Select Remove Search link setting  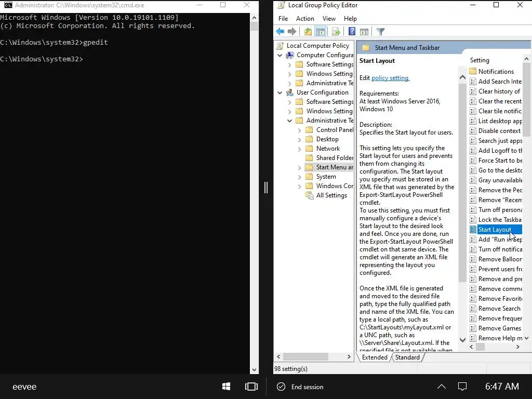point(496,309)
